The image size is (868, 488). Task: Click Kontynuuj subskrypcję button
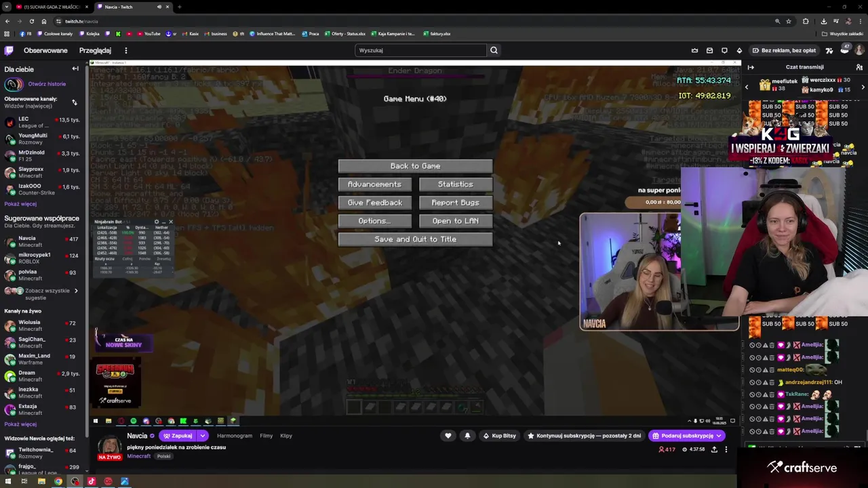584,436
